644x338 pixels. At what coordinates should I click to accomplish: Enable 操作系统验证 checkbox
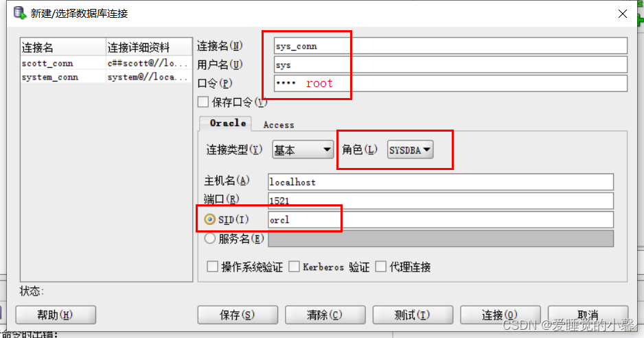coord(212,267)
